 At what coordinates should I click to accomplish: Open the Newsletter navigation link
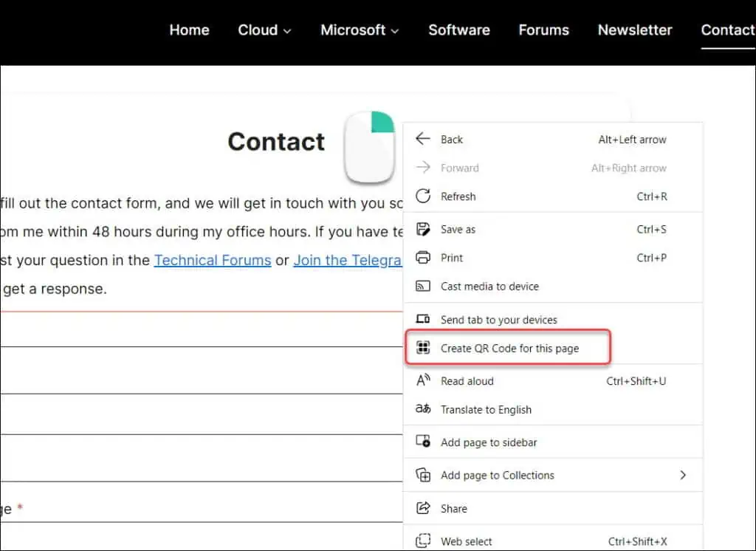pyautogui.click(x=635, y=30)
